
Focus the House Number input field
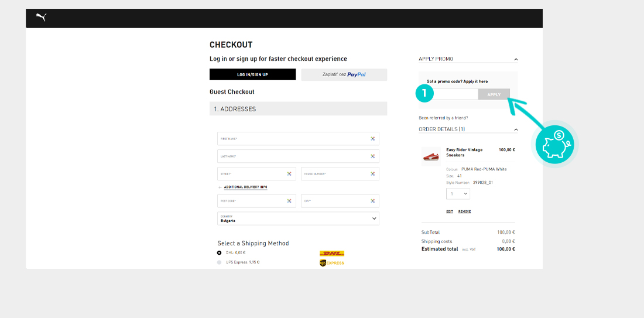(x=340, y=174)
